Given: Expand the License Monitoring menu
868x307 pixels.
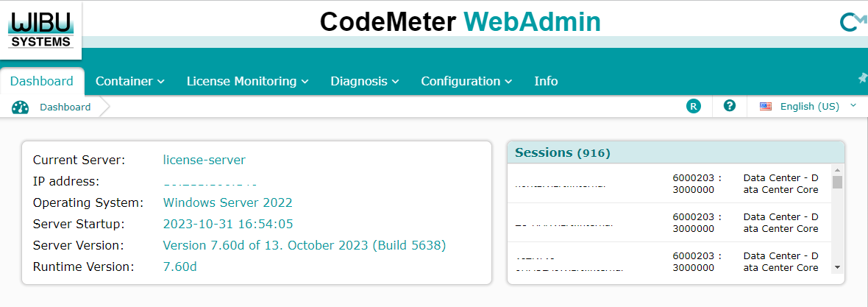Looking at the screenshot, I should coord(247,81).
